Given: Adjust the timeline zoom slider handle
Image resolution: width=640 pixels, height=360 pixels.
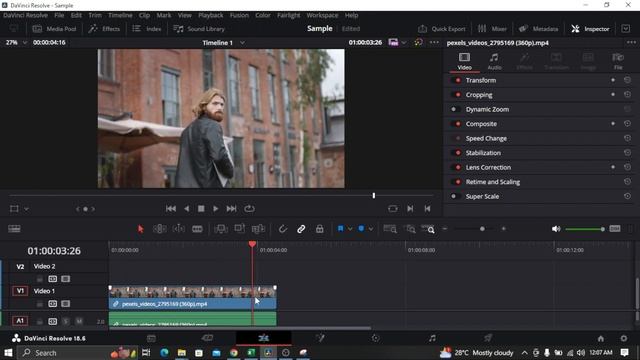Looking at the screenshot, I should 482,229.
